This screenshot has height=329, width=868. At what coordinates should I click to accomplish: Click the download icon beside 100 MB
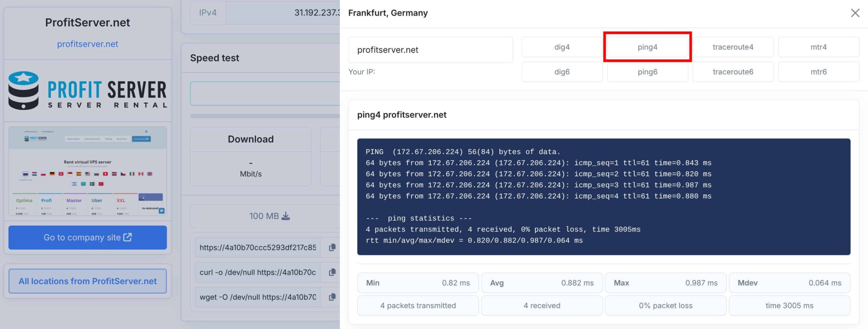pyautogui.click(x=286, y=216)
